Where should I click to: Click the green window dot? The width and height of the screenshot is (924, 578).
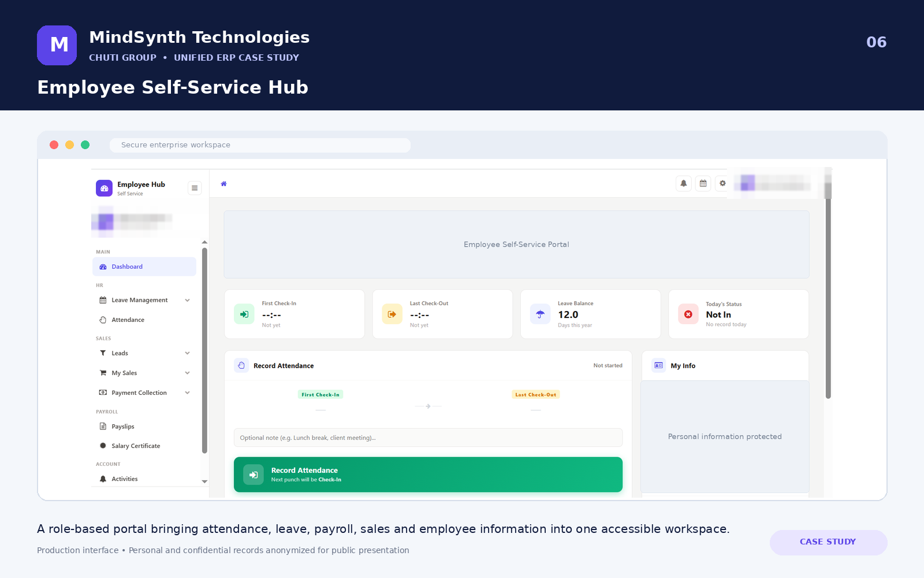point(85,145)
